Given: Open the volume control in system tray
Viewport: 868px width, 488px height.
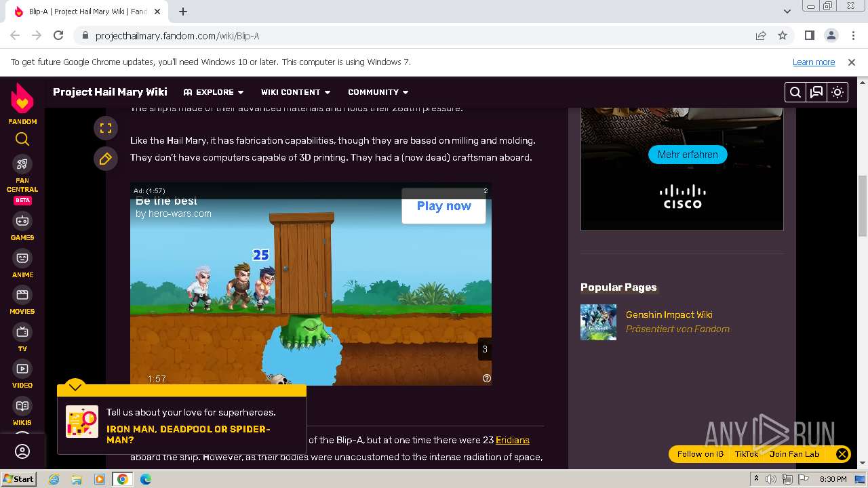Looking at the screenshot, I should pos(771,479).
